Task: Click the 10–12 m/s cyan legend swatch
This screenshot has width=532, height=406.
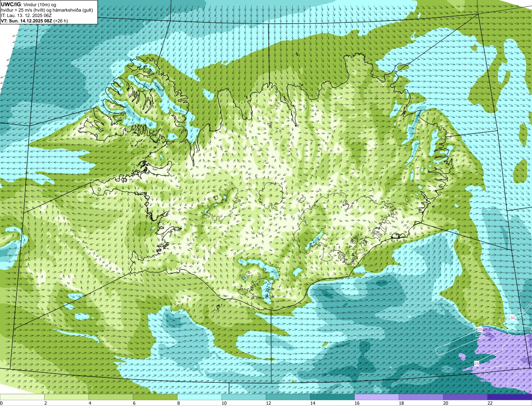Action: [x=244, y=397]
